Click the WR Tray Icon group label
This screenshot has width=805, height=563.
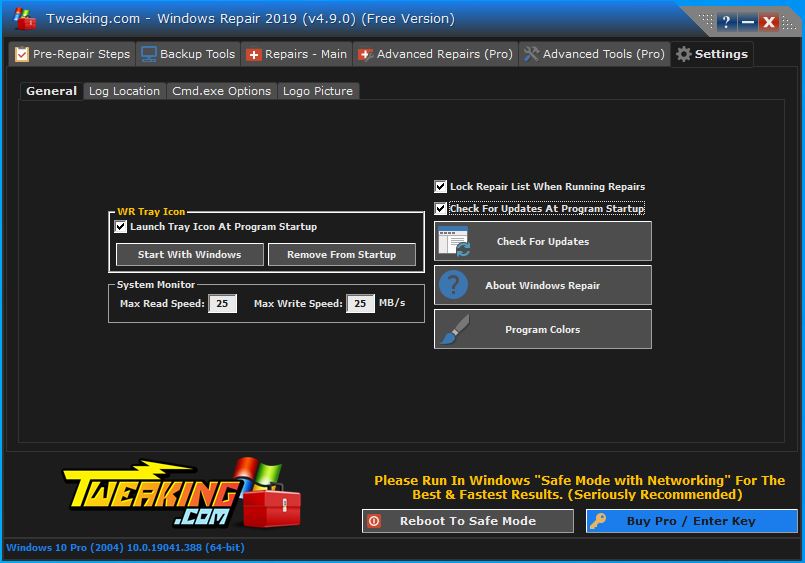tap(151, 211)
